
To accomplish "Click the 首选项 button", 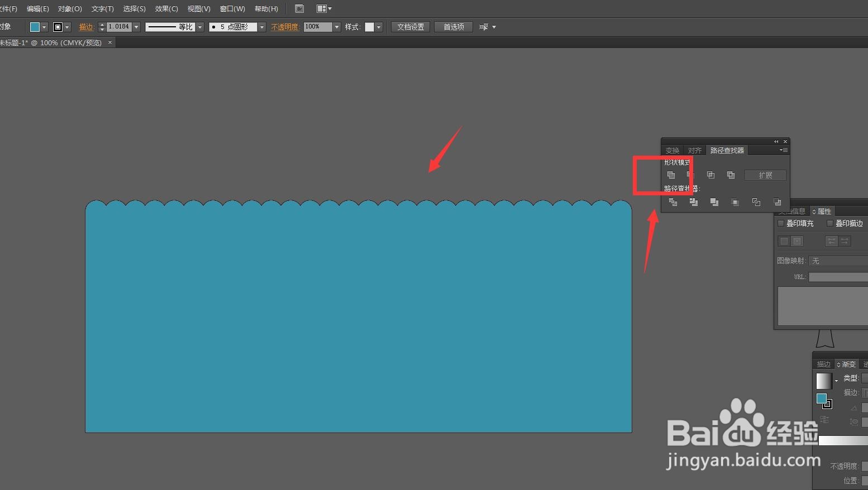I will coord(454,27).
